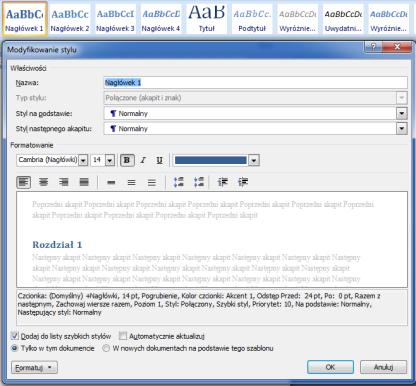Viewport: 416px width, 386px height.
Task: Apply Nagłówek 3 quick style
Action: 115,19
